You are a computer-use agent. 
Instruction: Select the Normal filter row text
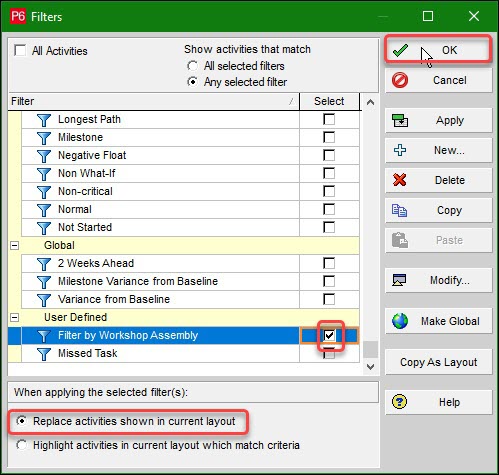pos(75,209)
